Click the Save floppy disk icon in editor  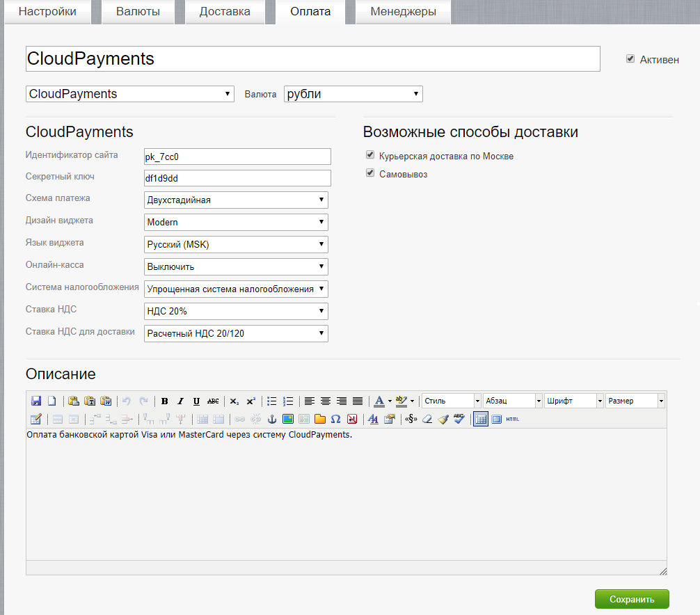coord(36,401)
